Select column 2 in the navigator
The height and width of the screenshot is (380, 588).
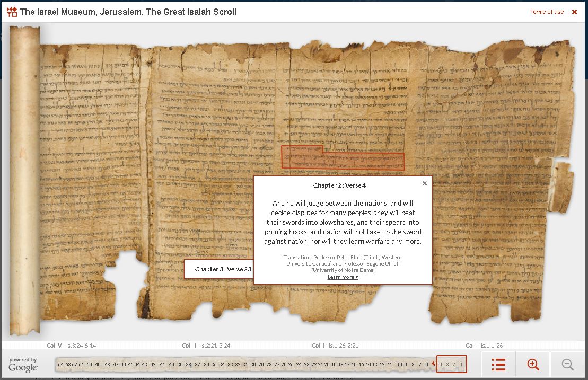(x=454, y=364)
